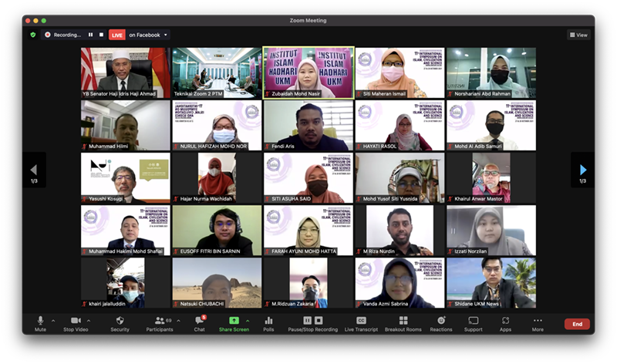
Task: Click the green Share Screen icon
Action: 234,320
